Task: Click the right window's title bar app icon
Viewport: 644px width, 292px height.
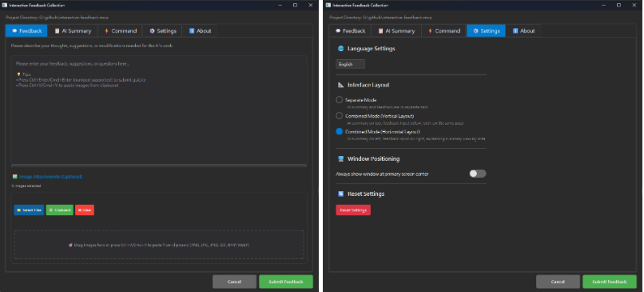Action: tap(328, 6)
